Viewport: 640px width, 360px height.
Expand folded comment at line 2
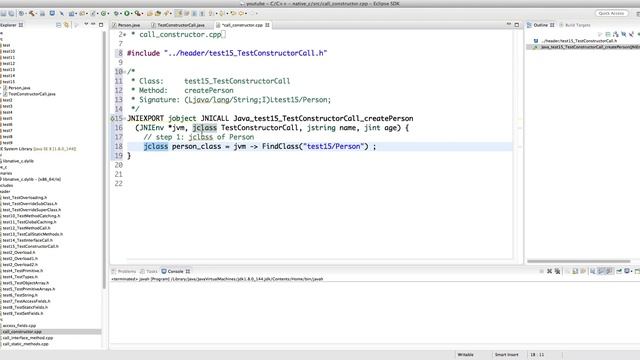[124, 35]
